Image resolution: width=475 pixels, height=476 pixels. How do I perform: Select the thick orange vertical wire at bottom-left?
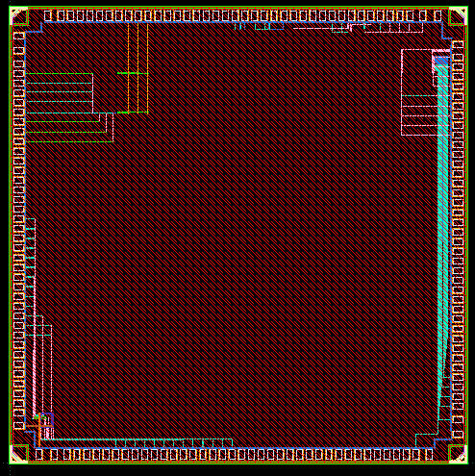[x=39, y=431]
